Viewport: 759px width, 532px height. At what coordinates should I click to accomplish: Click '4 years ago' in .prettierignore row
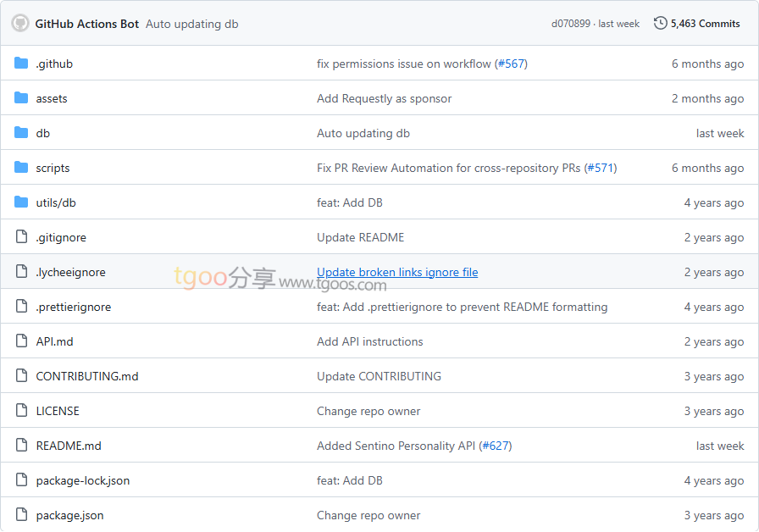click(x=714, y=307)
